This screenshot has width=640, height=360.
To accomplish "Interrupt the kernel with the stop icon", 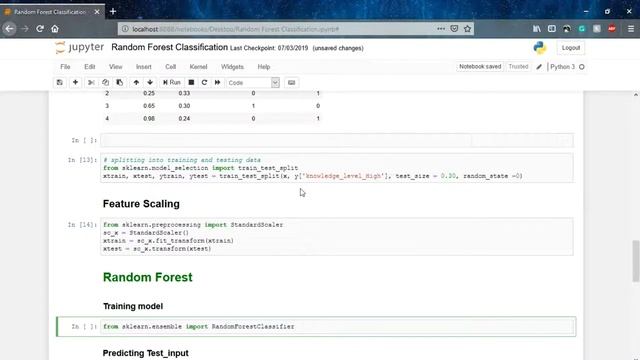I will click(x=191, y=82).
